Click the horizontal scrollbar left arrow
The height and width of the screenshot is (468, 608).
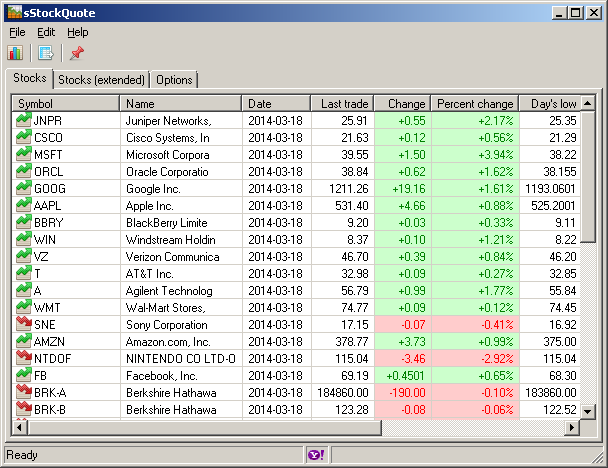click(19, 428)
